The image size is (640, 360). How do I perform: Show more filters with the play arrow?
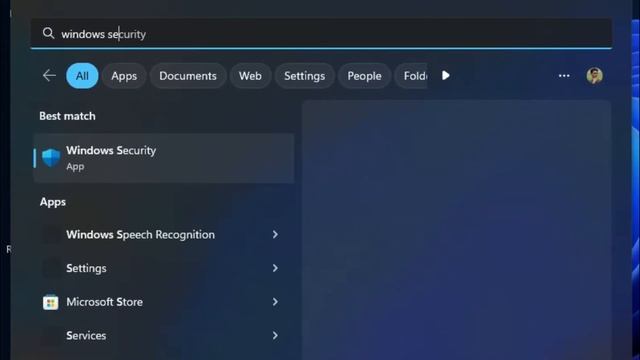(446, 76)
